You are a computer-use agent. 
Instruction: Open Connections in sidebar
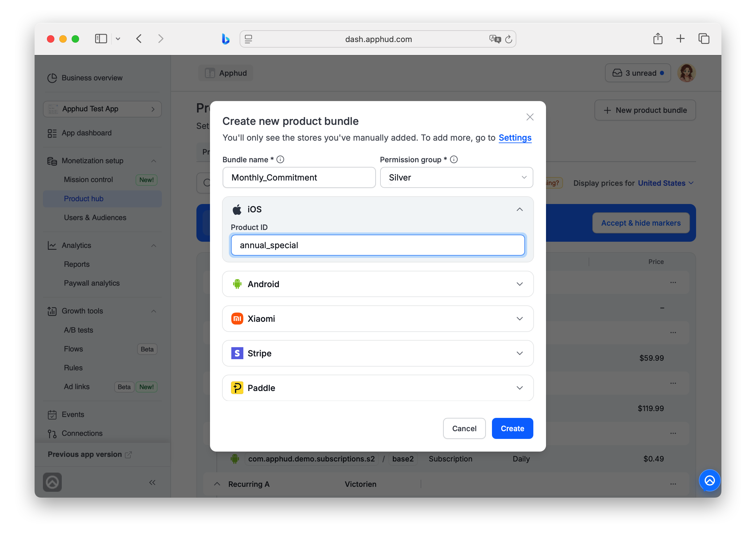(x=82, y=433)
